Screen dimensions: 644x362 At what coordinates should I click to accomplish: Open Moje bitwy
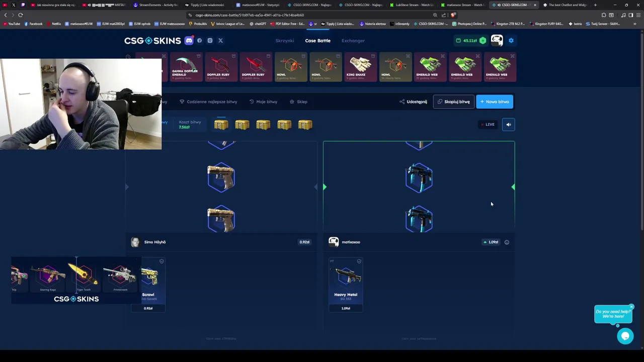[x=263, y=102]
